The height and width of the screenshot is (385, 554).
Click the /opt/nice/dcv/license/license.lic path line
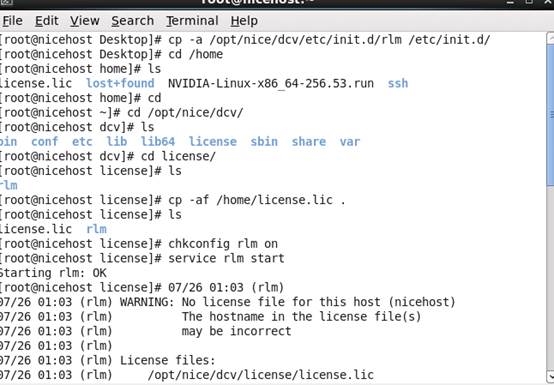[x=261, y=375]
